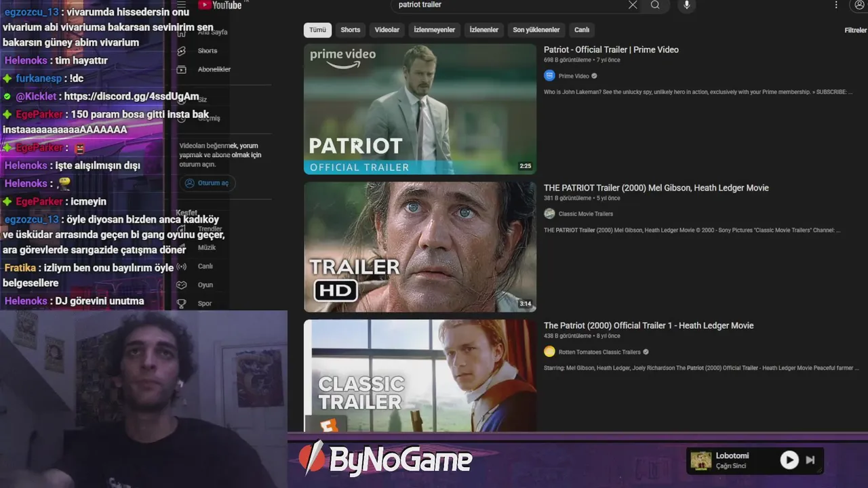Click the YouTube logo
The height and width of the screenshot is (488, 868).
tap(219, 5)
